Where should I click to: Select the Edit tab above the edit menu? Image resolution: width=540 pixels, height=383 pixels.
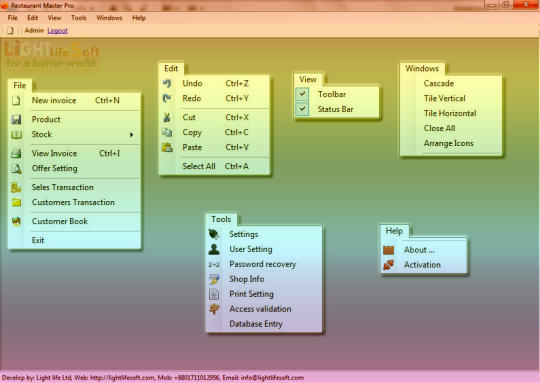click(x=171, y=69)
